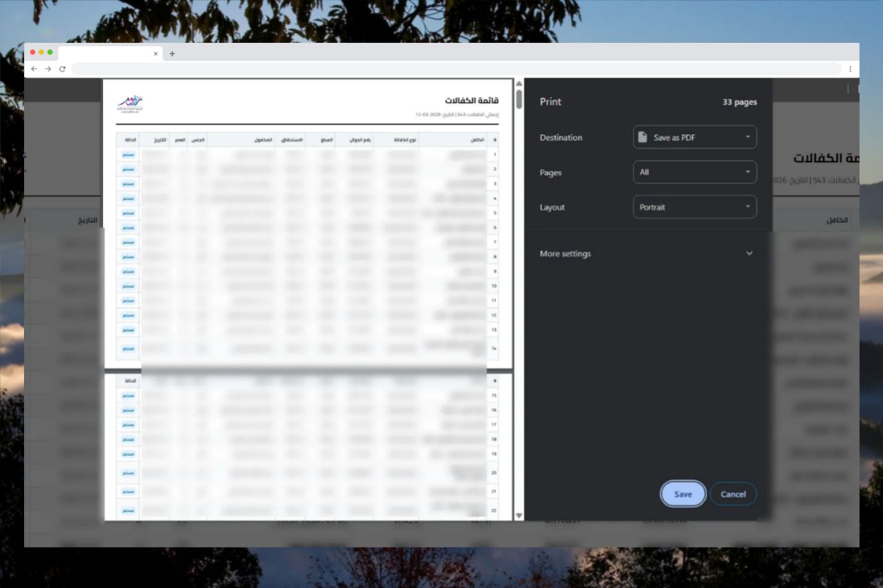Click the title قائمة الكفالات in preview
Image resolution: width=883 pixels, height=588 pixels.
pos(471,100)
